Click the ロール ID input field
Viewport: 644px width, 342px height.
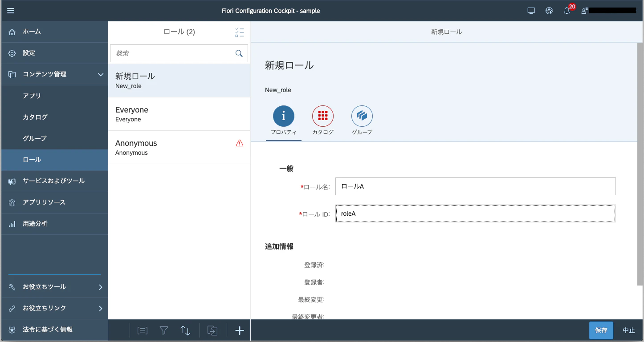(475, 213)
